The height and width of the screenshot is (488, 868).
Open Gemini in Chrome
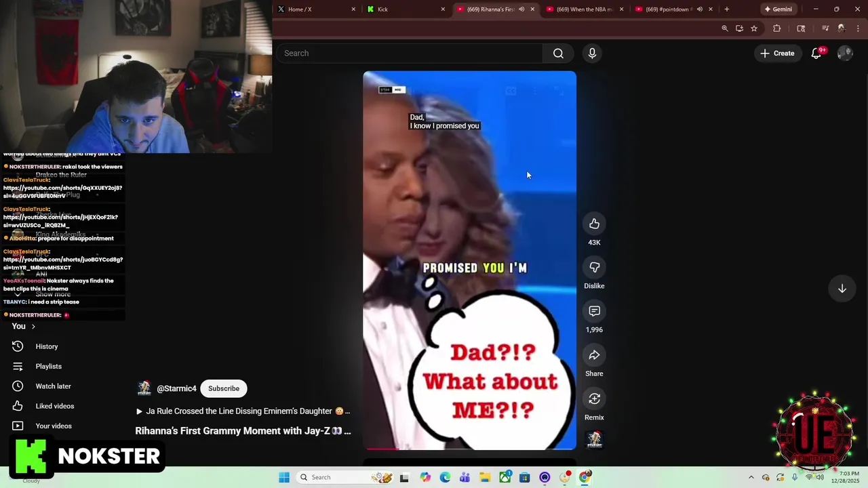(x=777, y=9)
